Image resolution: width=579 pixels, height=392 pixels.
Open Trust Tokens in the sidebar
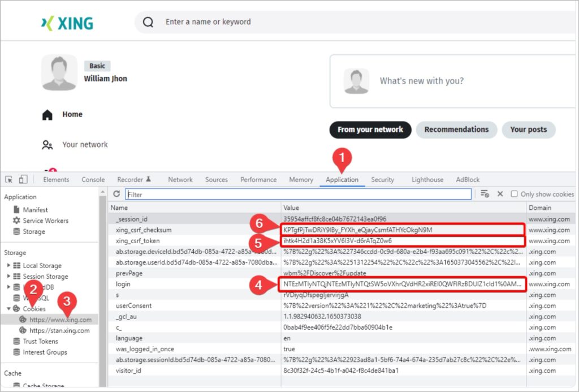(41, 342)
